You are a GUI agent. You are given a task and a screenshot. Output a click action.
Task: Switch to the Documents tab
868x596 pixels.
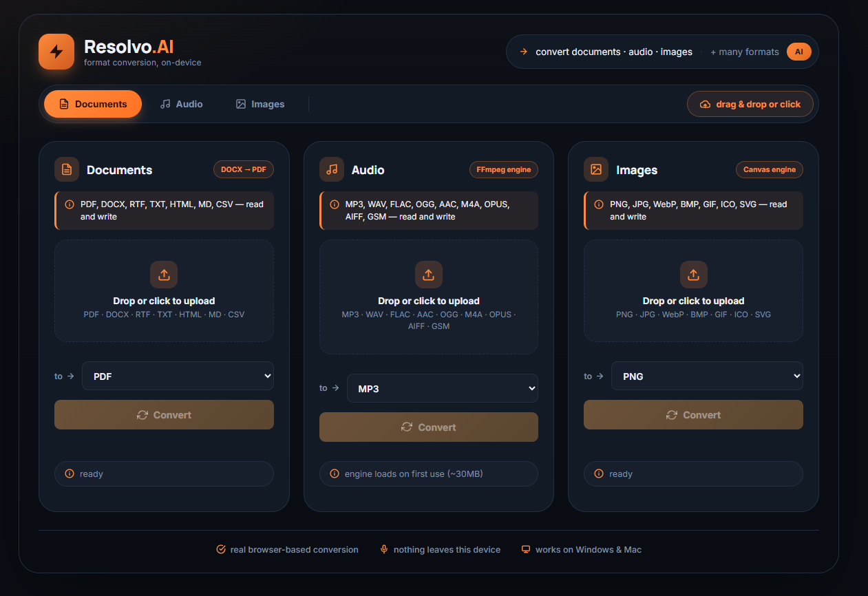(x=93, y=104)
